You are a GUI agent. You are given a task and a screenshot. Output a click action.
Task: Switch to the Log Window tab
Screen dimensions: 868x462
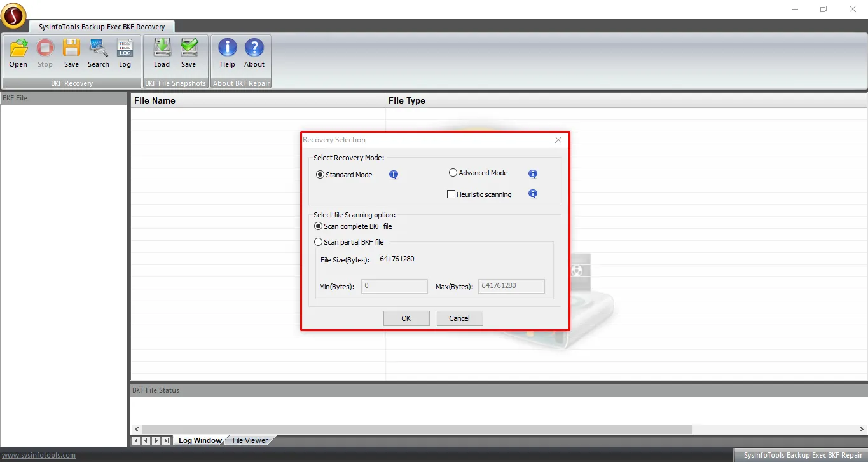[200, 440]
